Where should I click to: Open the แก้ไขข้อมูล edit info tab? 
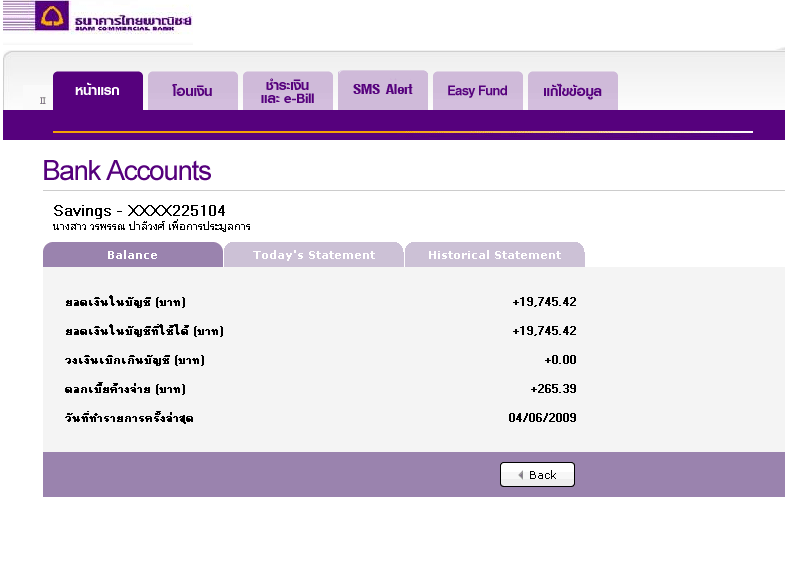click(x=573, y=91)
